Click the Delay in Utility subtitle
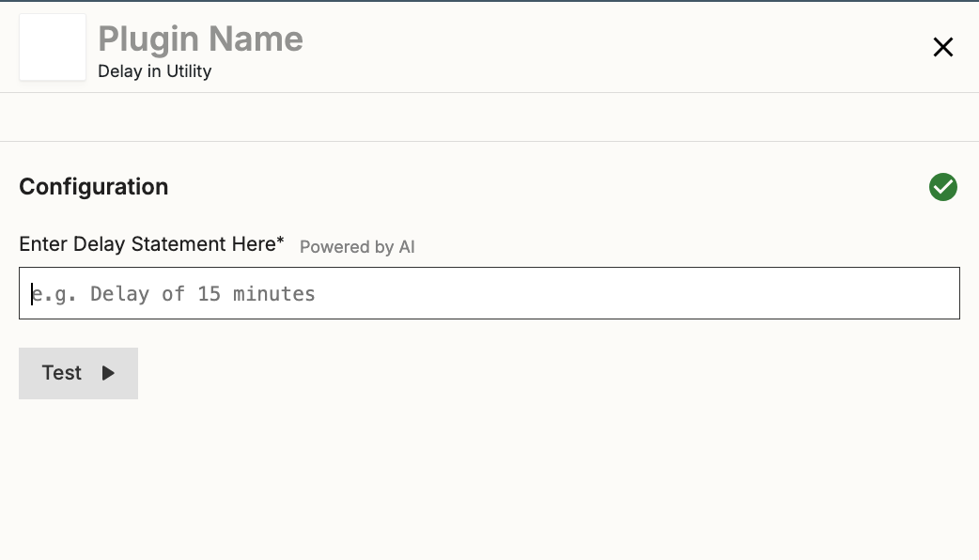Image resolution: width=979 pixels, height=560 pixels. tap(154, 71)
